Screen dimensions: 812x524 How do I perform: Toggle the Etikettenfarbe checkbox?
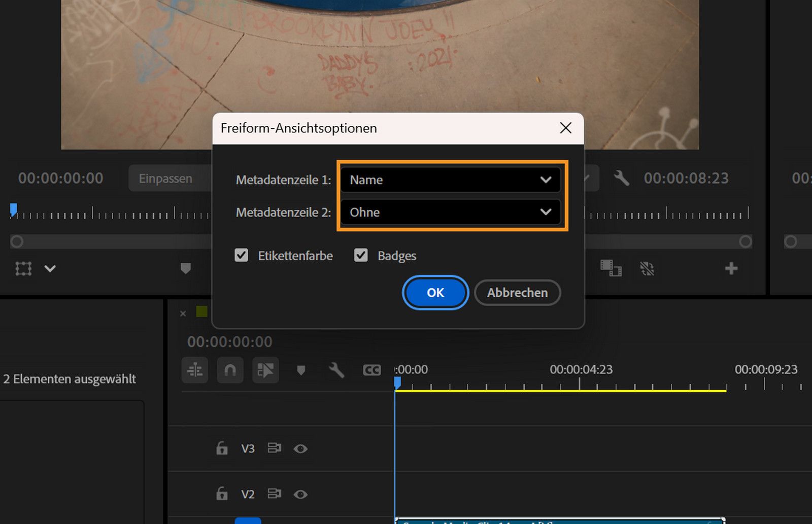click(242, 255)
